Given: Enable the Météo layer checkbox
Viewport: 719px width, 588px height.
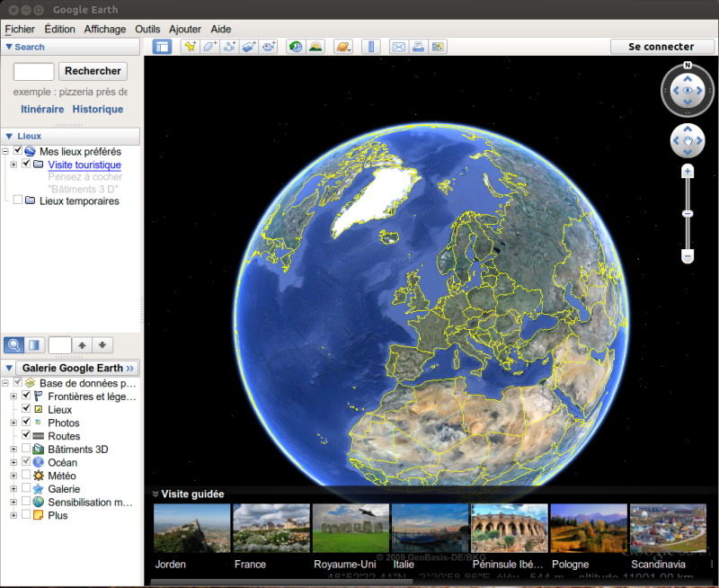Looking at the screenshot, I should [26, 475].
